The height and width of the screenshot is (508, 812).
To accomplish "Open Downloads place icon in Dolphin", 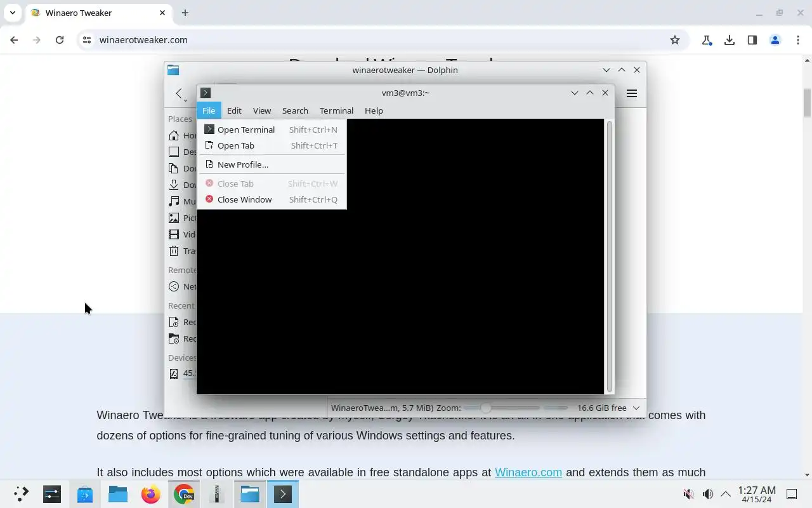I will tap(174, 185).
